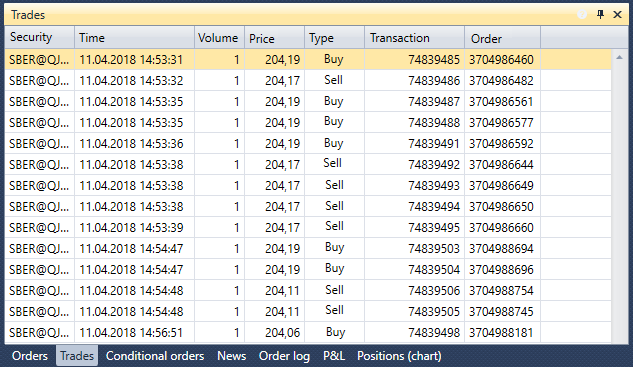Open the help icon in Trades header
Image resolution: width=633 pixels, height=367 pixels.
[x=582, y=15]
